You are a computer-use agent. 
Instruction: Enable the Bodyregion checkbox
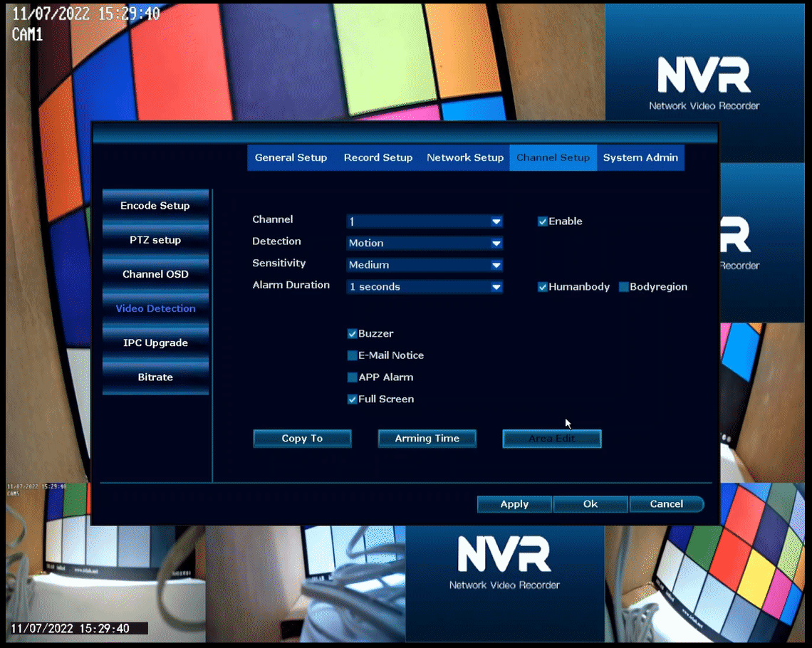pos(624,287)
